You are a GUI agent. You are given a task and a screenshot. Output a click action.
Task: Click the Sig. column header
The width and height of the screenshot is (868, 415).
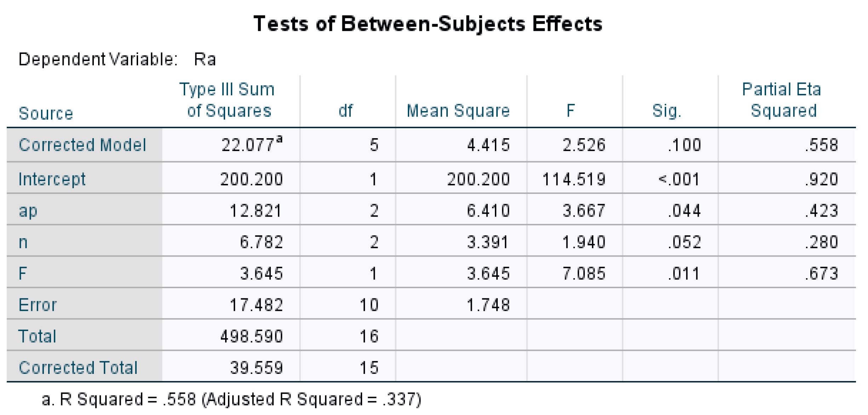(x=667, y=111)
